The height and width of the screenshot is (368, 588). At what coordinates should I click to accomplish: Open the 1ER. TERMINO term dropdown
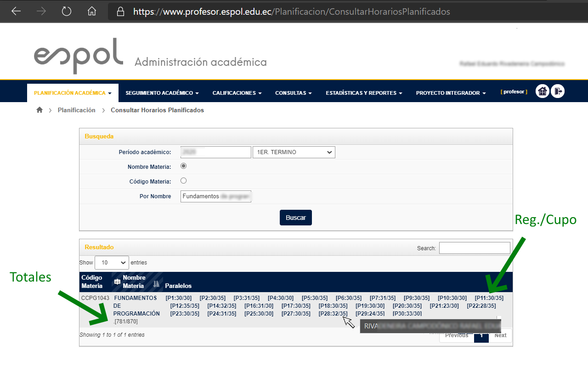tap(294, 152)
